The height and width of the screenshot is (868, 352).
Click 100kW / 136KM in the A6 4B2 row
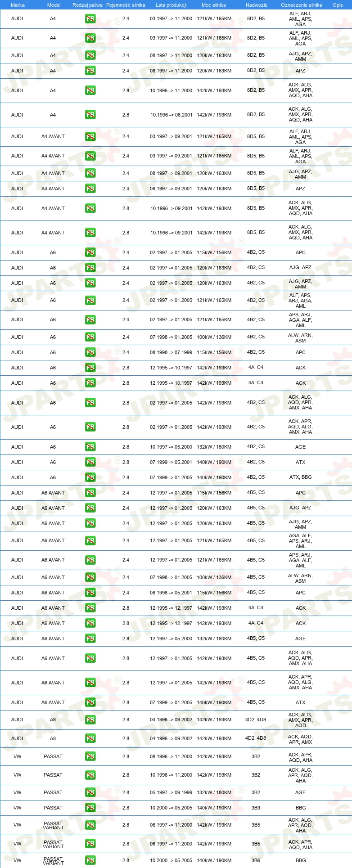point(214,337)
